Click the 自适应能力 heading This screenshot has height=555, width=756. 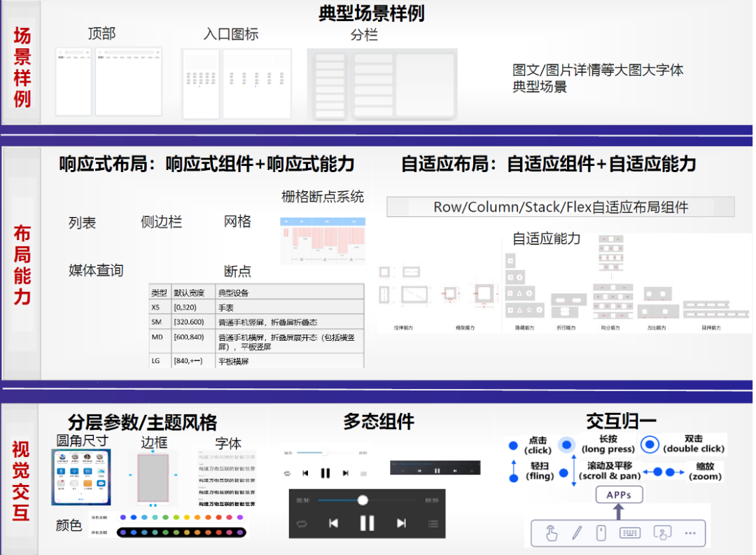pos(546,239)
